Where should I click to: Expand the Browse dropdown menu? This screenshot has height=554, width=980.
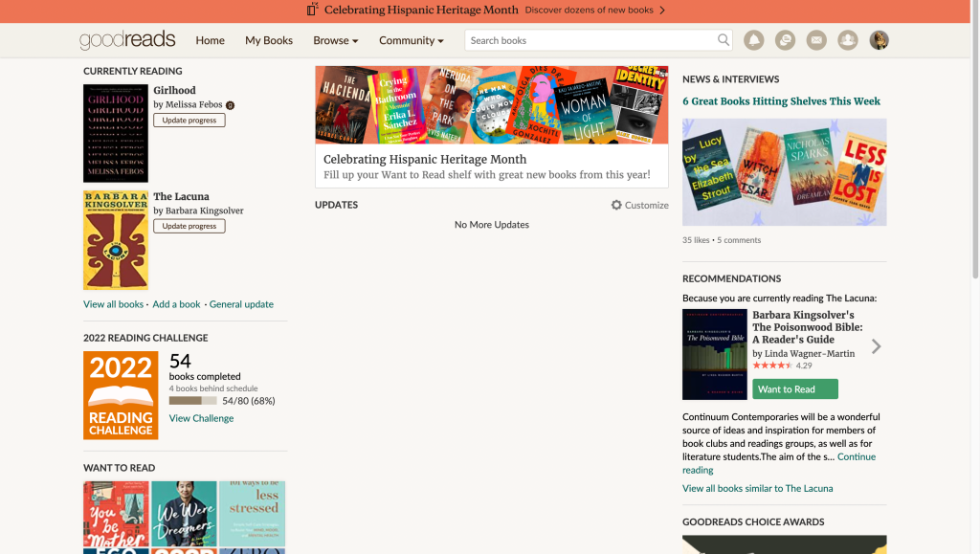(336, 40)
